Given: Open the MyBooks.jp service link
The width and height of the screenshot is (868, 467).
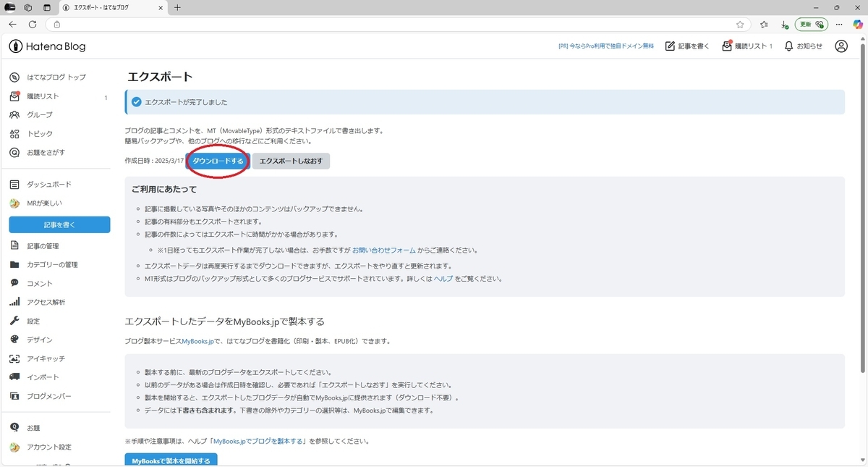Looking at the screenshot, I should [197, 341].
